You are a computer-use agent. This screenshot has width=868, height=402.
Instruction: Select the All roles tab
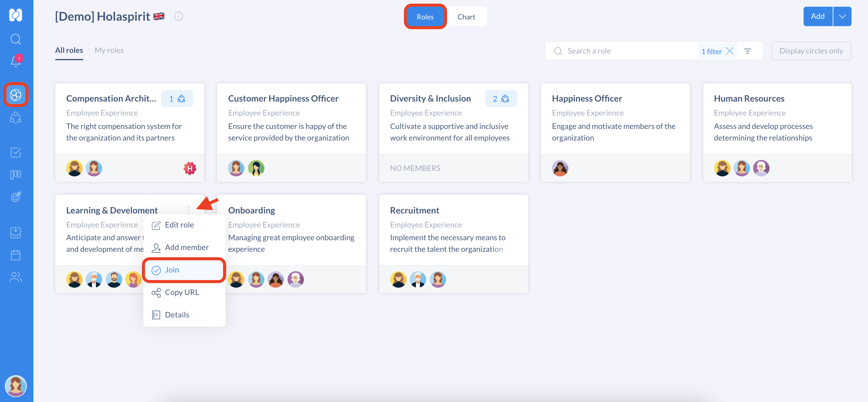point(69,50)
